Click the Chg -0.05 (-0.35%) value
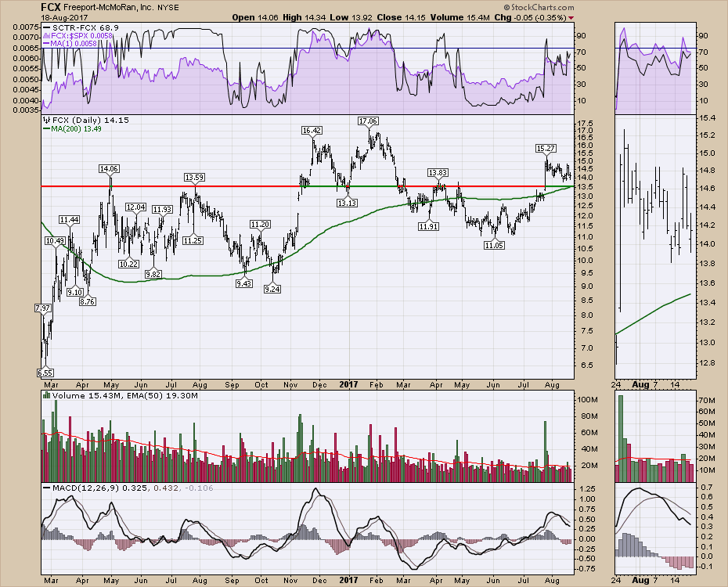 (x=530, y=18)
